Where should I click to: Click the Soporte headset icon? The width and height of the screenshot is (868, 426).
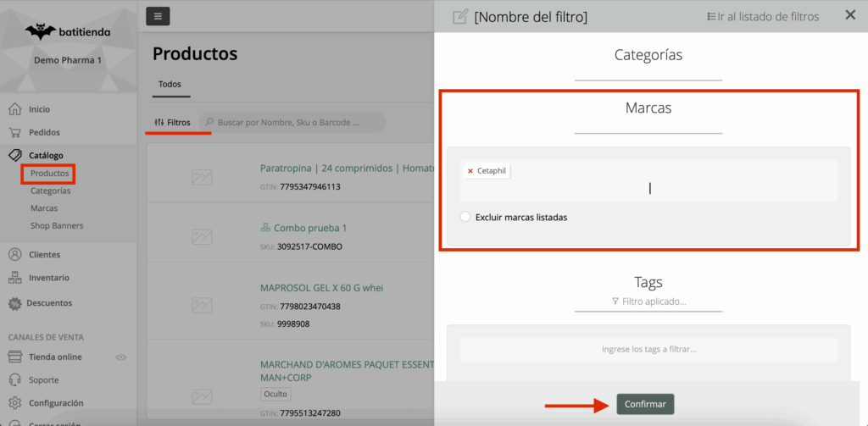(14, 380)
